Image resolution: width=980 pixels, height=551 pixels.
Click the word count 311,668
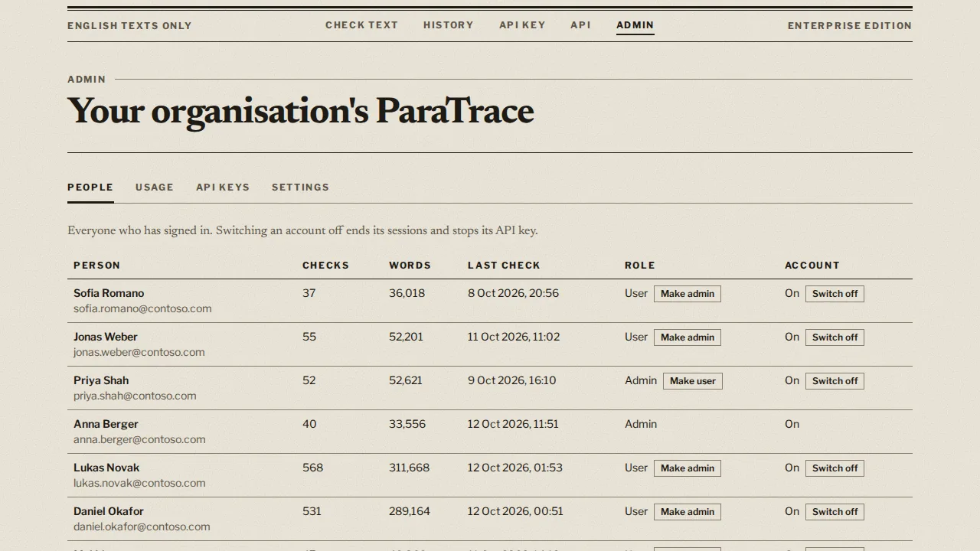(410, 468)
